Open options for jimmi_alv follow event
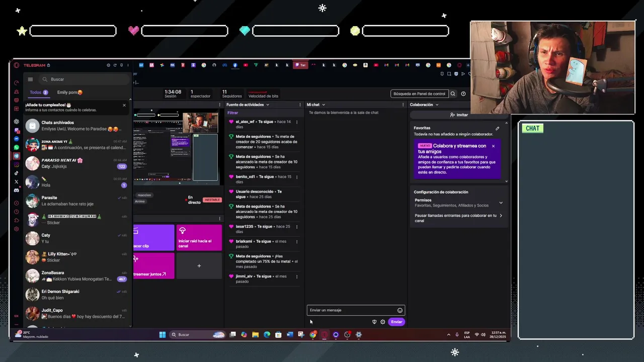This screenshot has height=362, width=644. [296, 277]
